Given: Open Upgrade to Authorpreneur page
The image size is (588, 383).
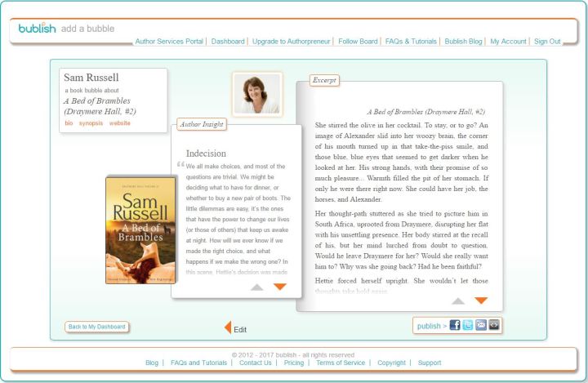Looking at the screenshot, I should click(292, 42).
